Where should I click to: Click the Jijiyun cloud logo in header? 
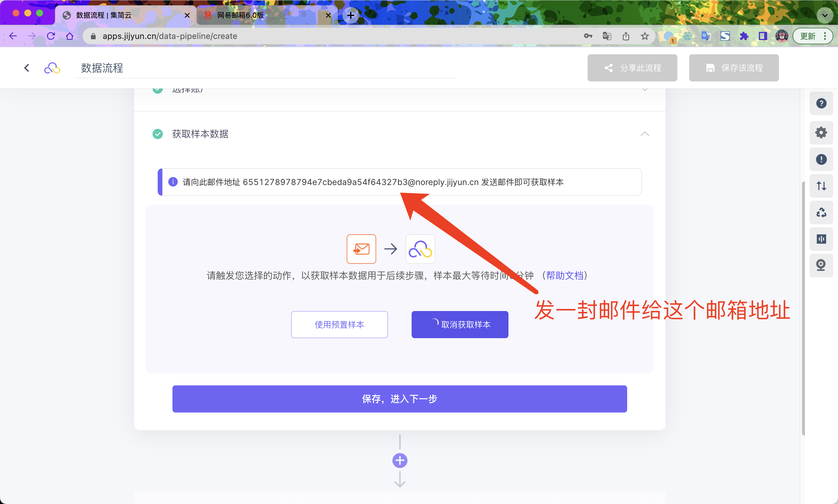click(x=52, y=68)
